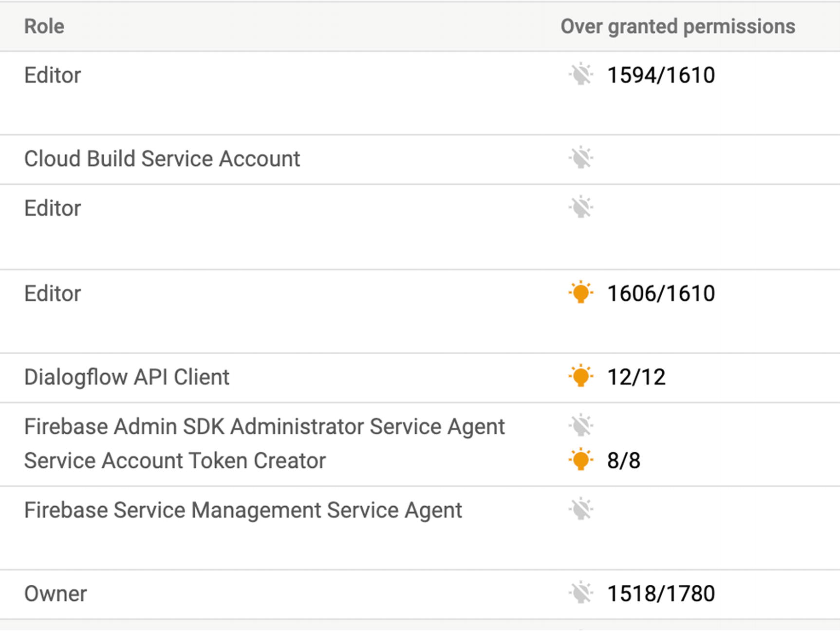The height and width of the screenshot is (632, 840).
Task: Open the 12/12 permissions value
Action: pos(636,377)
